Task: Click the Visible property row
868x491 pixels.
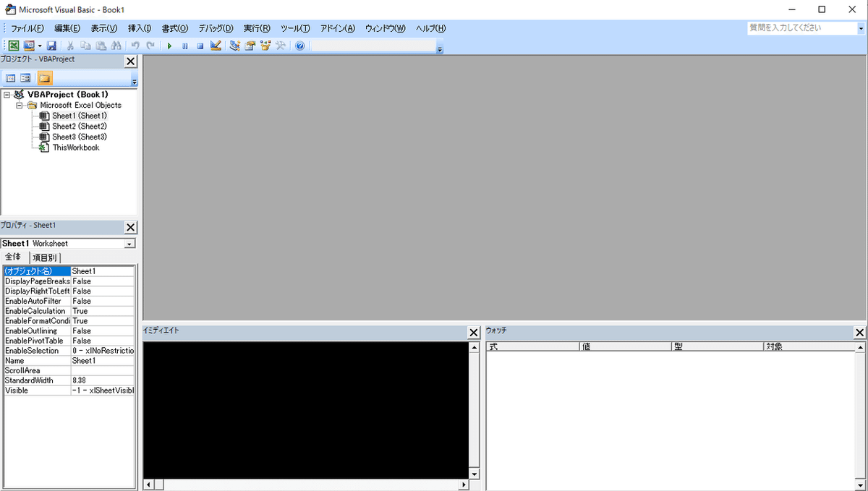Action: 69,390
